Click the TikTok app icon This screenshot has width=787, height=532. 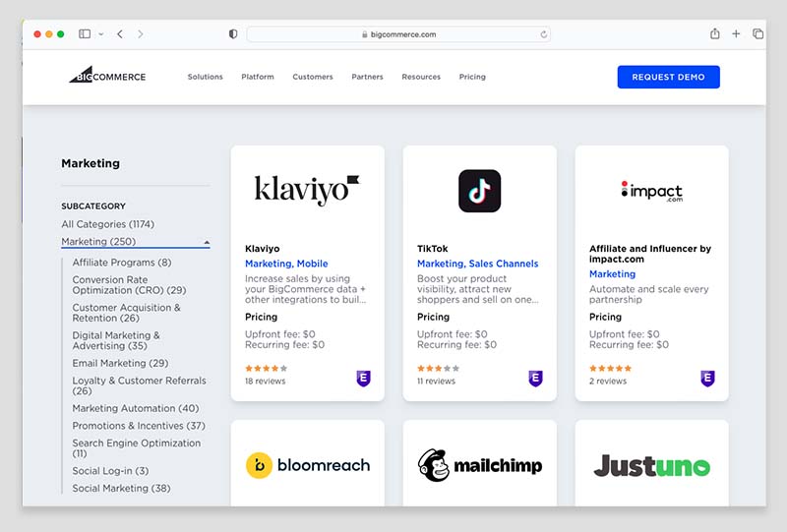tap(479, 191)
